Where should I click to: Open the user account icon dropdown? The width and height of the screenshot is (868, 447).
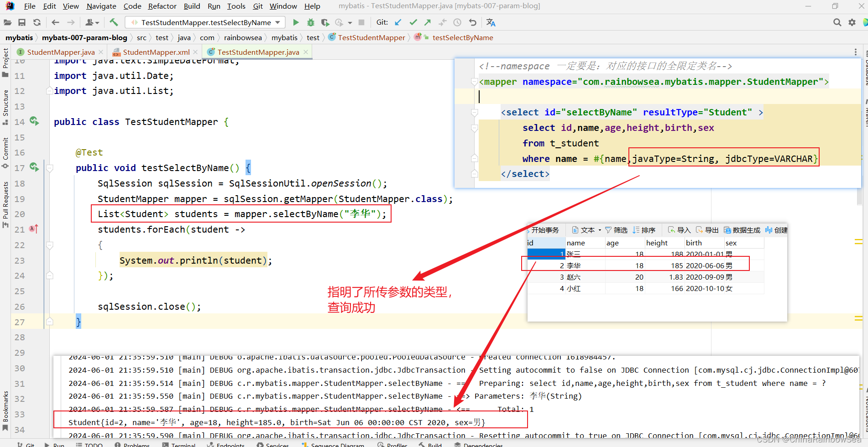coord(92,22)
